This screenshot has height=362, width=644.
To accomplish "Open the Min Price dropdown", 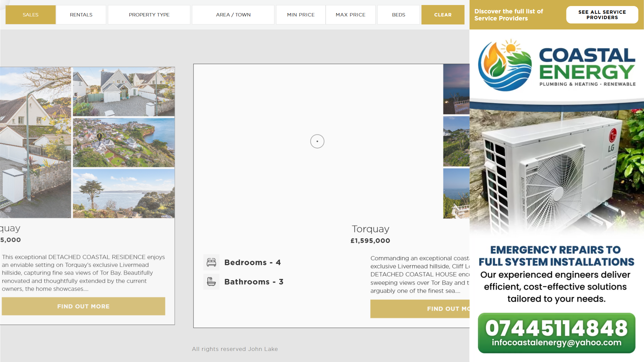I will (x=301, y=15).
